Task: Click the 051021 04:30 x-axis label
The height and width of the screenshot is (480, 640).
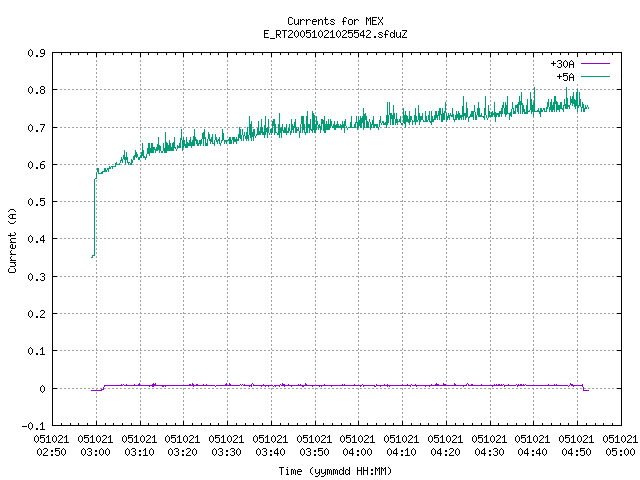Action: coord(489,446)
